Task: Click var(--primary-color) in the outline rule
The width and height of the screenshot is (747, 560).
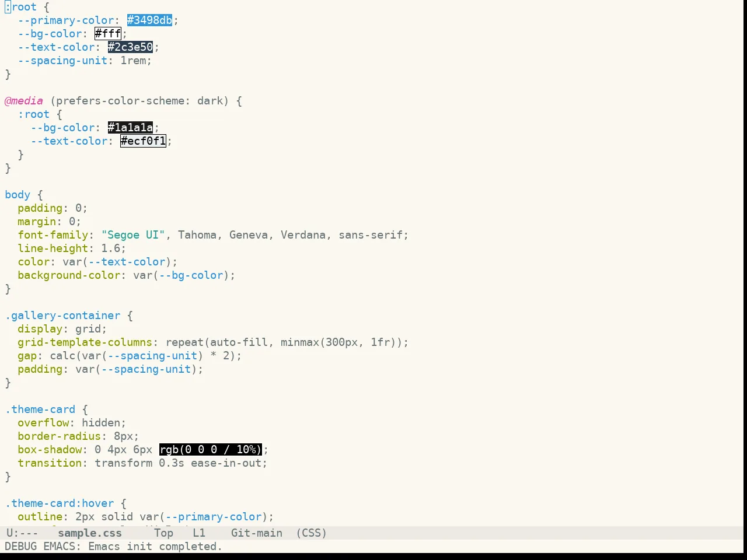Action: (204, 517)
